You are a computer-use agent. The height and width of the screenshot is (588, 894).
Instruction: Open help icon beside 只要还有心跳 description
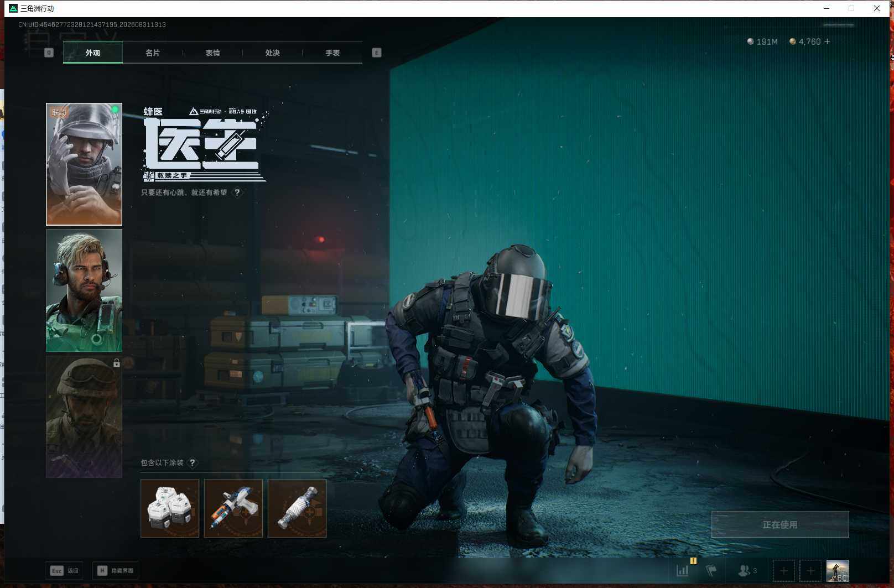click(237, 192)
